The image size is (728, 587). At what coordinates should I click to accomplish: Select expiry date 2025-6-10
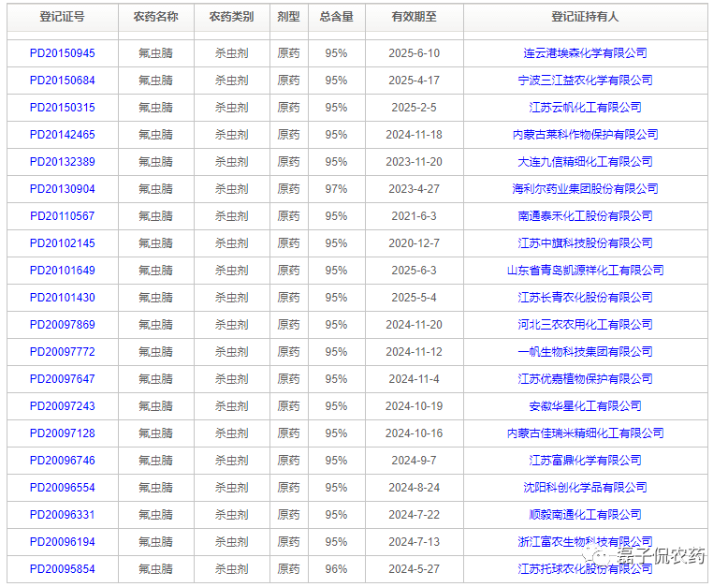click(x=415, y=53)
